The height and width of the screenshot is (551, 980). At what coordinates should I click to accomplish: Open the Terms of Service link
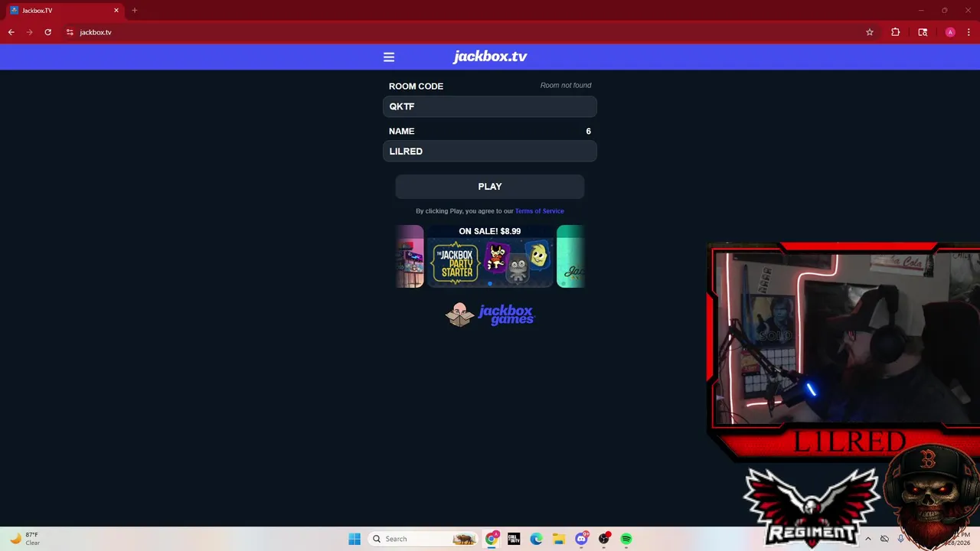(540, 211)
